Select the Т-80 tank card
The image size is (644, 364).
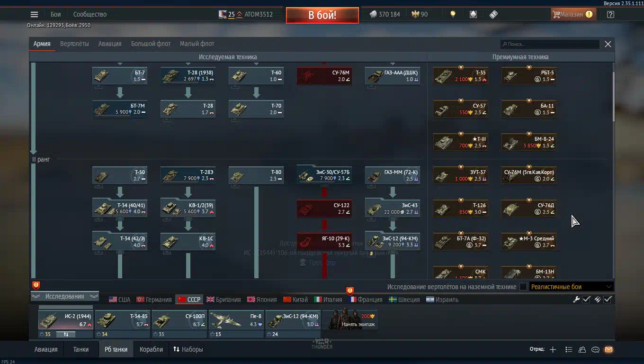click(x=256, y=175)
